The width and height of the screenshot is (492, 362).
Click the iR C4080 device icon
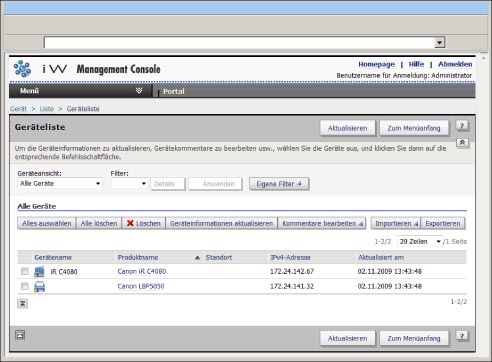[39, 272]
